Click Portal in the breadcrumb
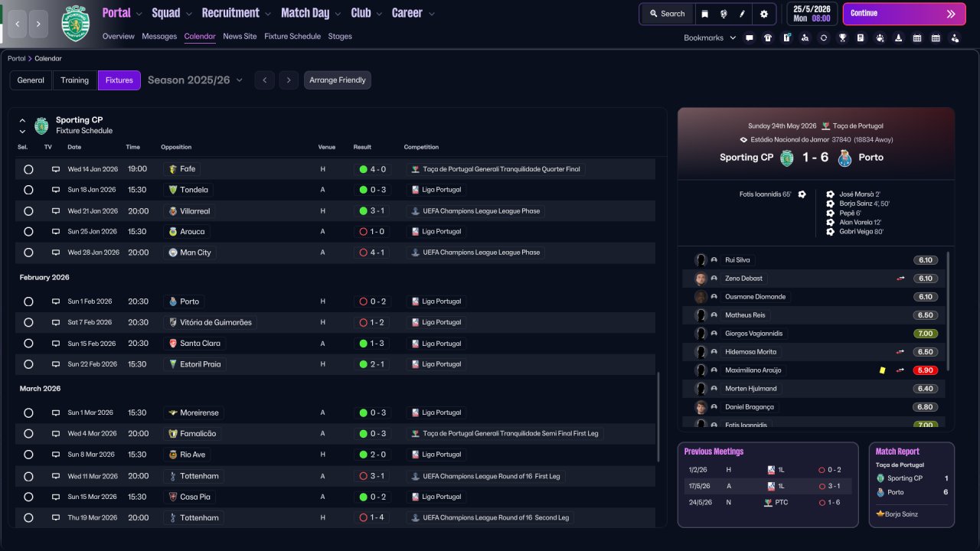980x551 pixels. point(16,59)
